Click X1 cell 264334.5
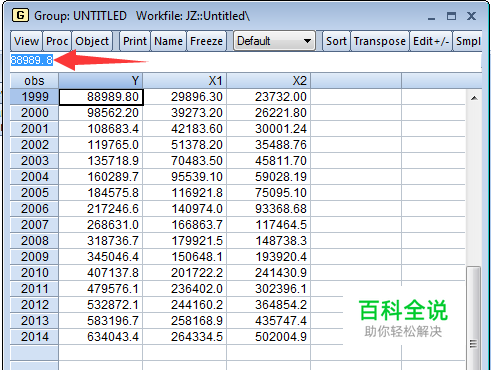The width and height of the screenshot is (491, 370). click(x=185, y=337)
